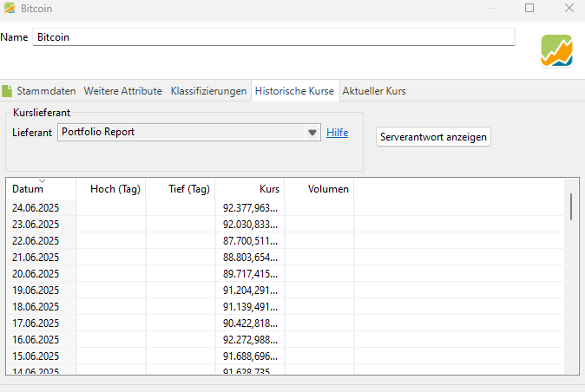
Task: Sort table by Datum column header
Action: [41, 188]
